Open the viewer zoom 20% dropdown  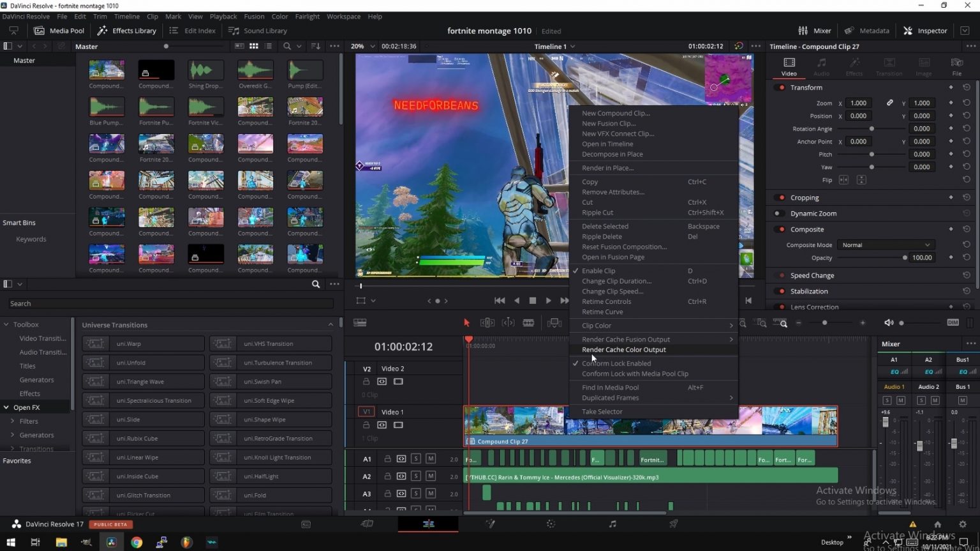[360, 47]
